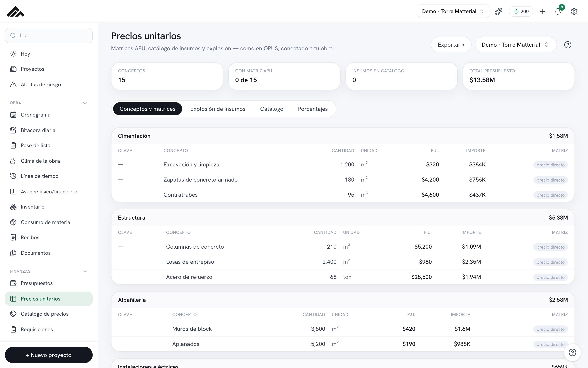
Task: Open the Exportar dropdown
Action: point(451,45)
